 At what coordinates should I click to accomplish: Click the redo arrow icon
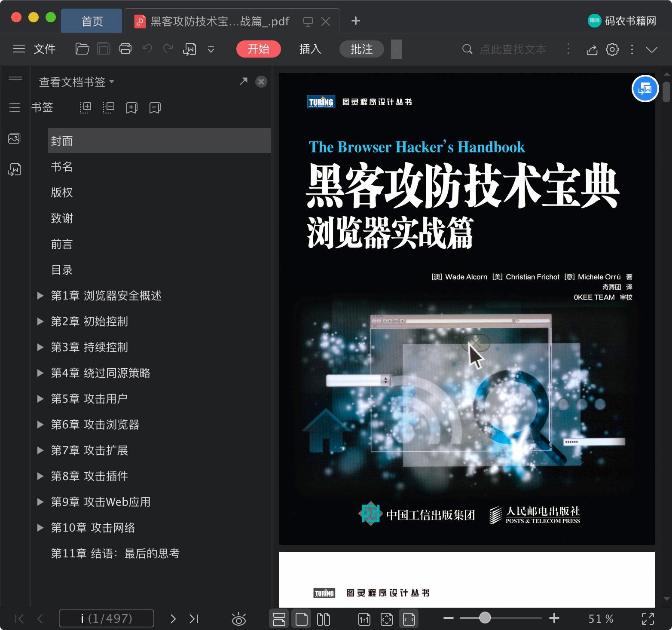[168, 49]
